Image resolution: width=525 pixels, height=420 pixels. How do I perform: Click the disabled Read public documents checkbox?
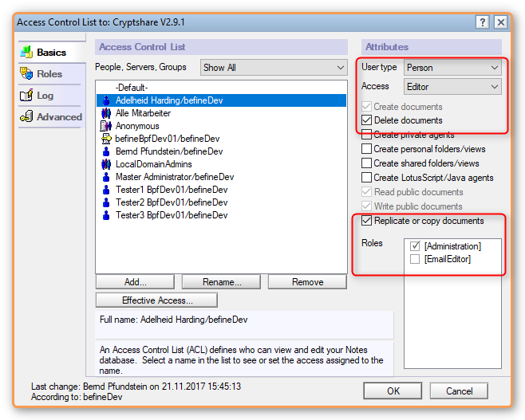coord(367,192)
